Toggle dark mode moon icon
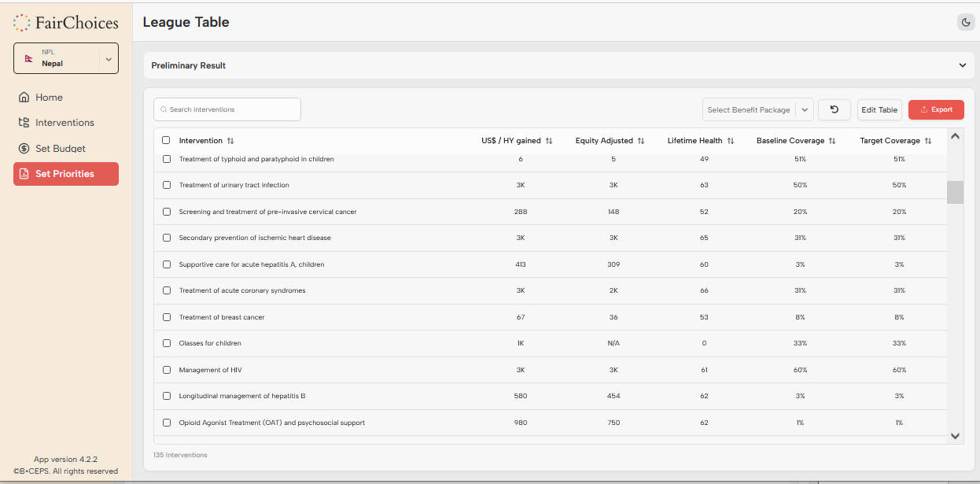This screenshot has width=980, height=484. 965,22
